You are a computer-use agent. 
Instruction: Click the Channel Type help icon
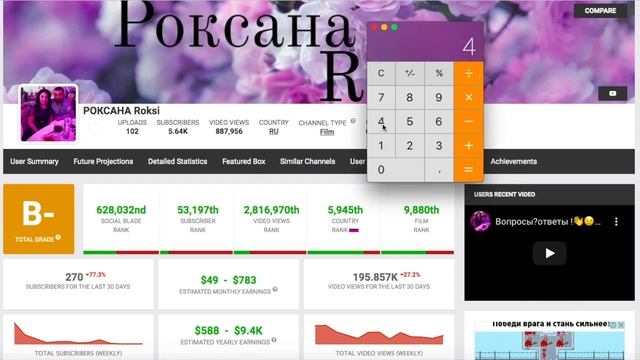[353, 121]
